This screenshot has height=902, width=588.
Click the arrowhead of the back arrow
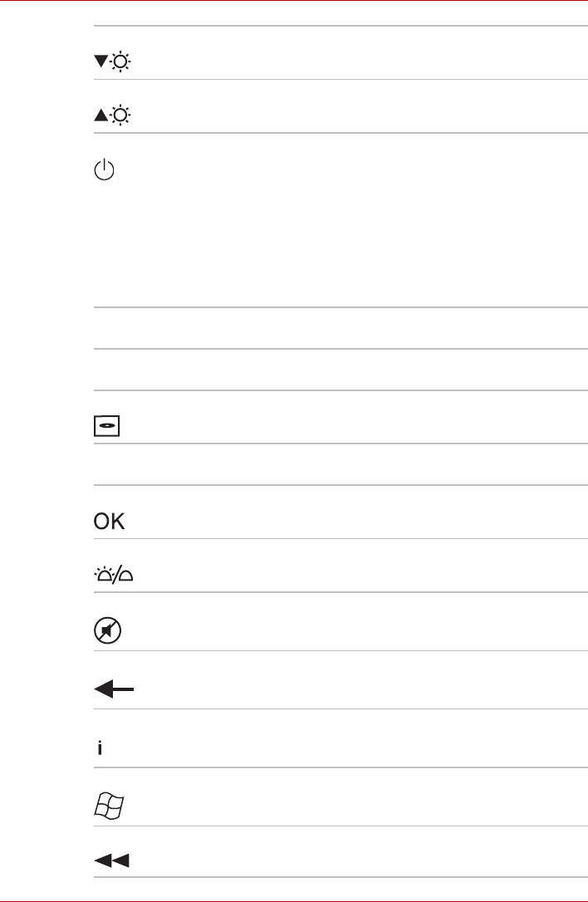(x=102, y=689)
